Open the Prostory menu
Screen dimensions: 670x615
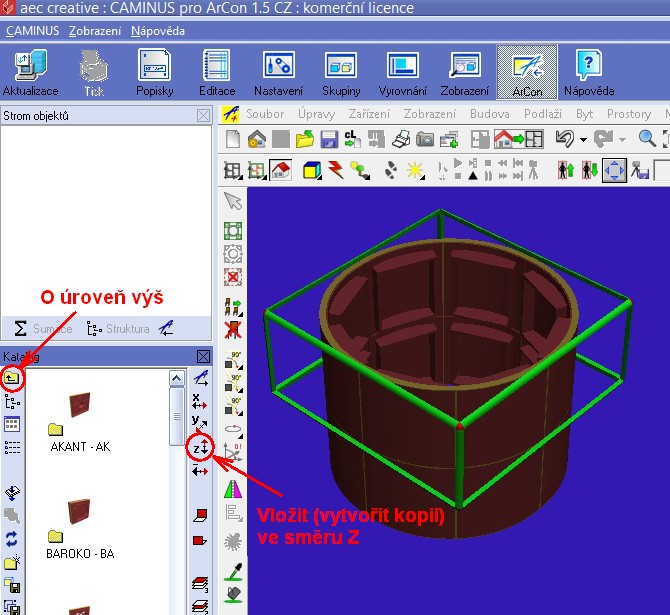(x=629, y=114)
